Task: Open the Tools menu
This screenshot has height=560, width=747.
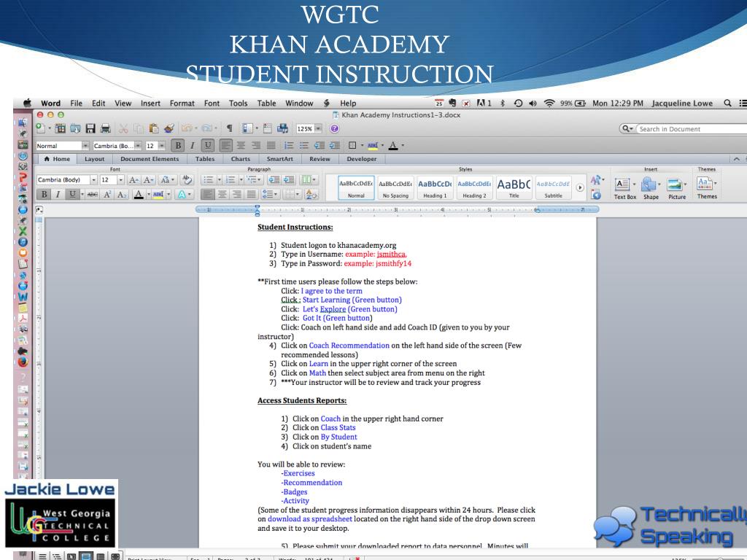Action: tap(239, 104)
